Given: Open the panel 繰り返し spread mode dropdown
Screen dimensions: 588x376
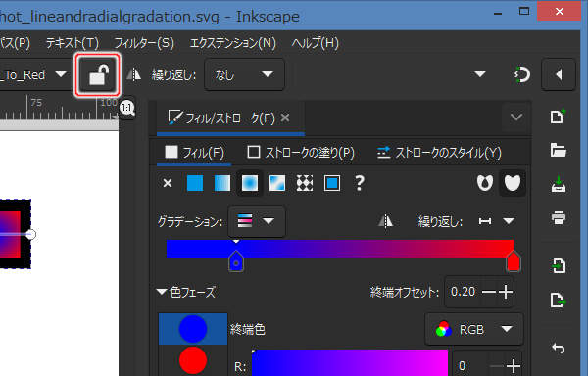Looking at the screenshot, I should point(497,221).
